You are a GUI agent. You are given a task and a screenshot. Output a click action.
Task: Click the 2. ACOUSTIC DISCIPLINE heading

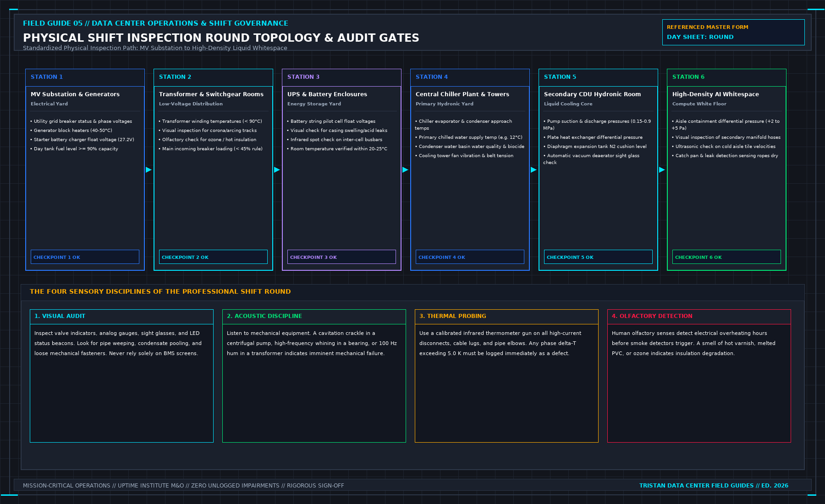[264, 316]
